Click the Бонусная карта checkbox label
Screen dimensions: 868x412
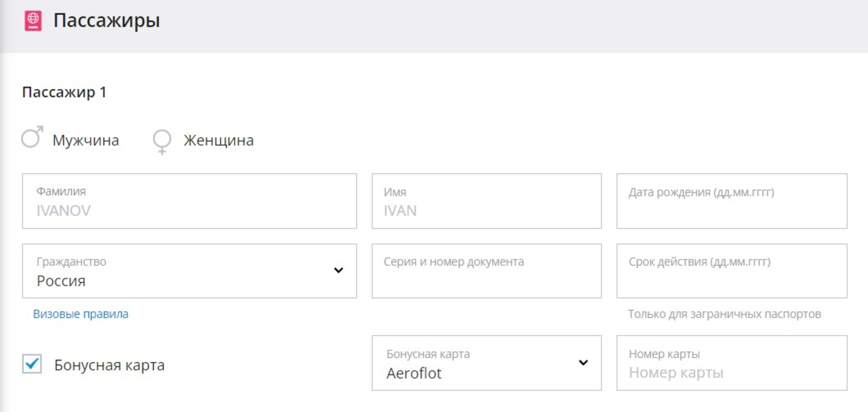coord(109,365)
